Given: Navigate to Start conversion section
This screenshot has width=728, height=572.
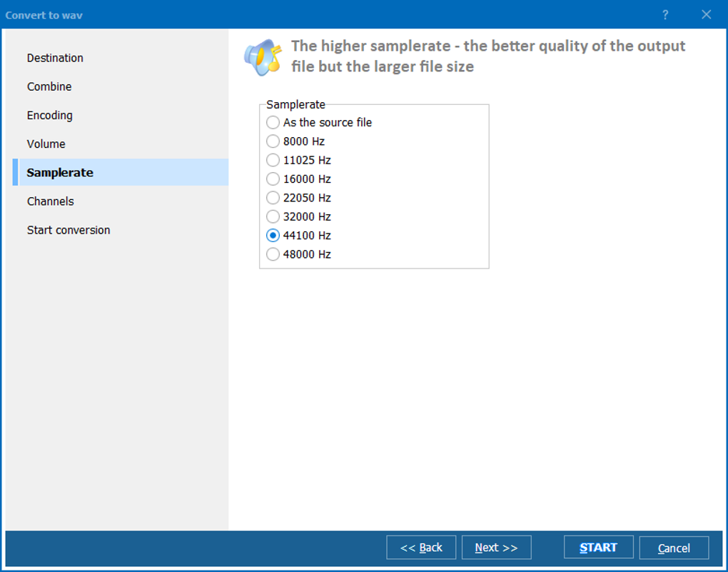Looking at the screenshot, I should pos(68,229).
